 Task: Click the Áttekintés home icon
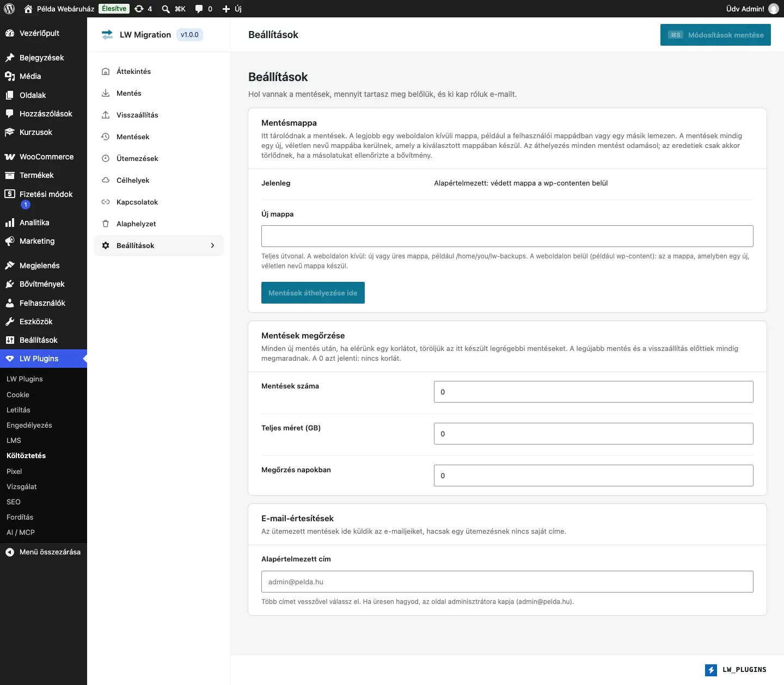[106, 71]
